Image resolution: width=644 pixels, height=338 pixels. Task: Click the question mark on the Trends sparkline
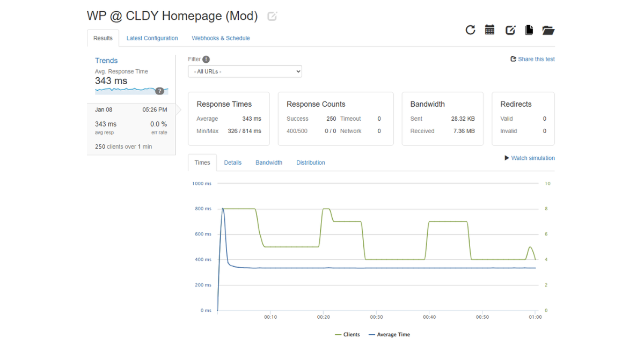click(160, 91)
